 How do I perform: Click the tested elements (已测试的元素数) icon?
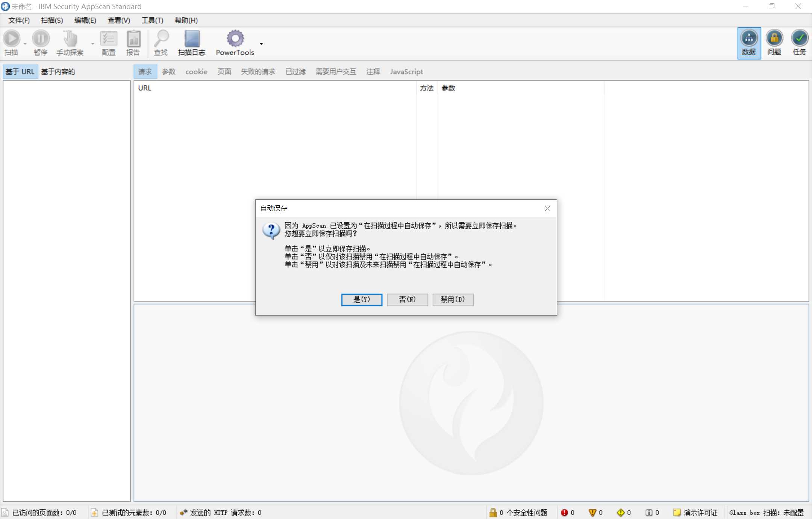pos(94,513)
